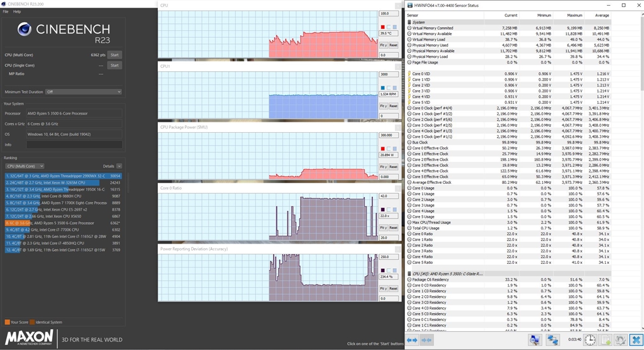644x350 pixels.
Task: Click the Maximum column header in HWiNFO
Action: [569, 15]
